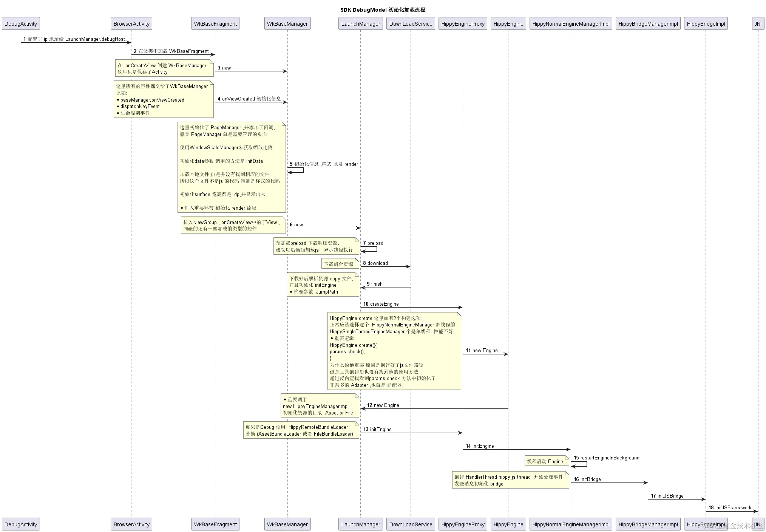
Task: Select message 10 createEngine label
Action: 381,304
